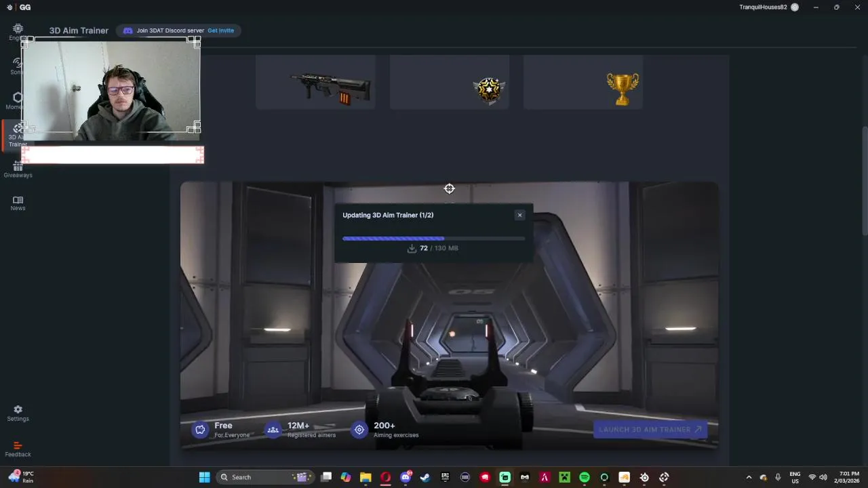Click the Free For Everyone piggy icon
Screen dimensions: 868x488
click(200, 430)
